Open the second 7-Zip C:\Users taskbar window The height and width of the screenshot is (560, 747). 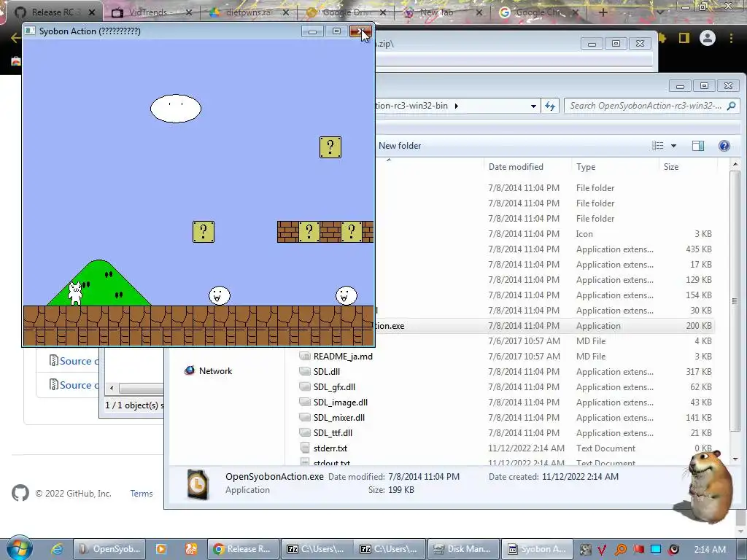click(x=390, y=549)
